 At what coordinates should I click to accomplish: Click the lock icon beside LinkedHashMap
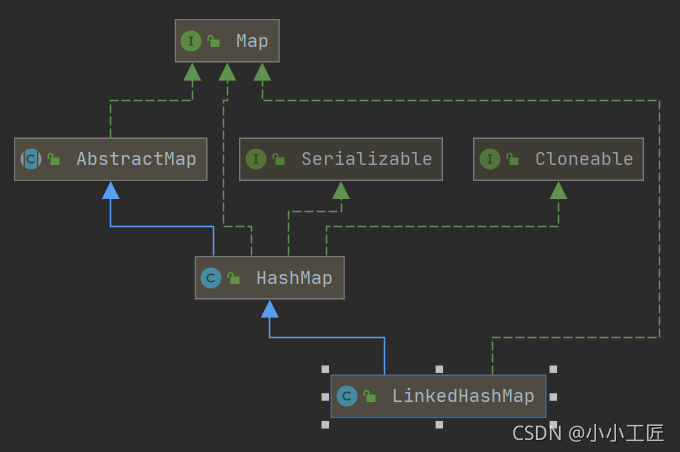tap(369, 397)
